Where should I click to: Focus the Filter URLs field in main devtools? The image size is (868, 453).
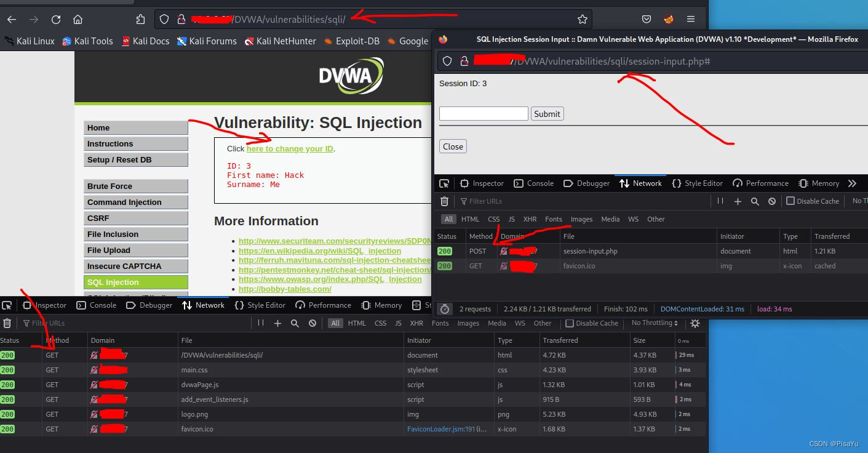(135, 323)
